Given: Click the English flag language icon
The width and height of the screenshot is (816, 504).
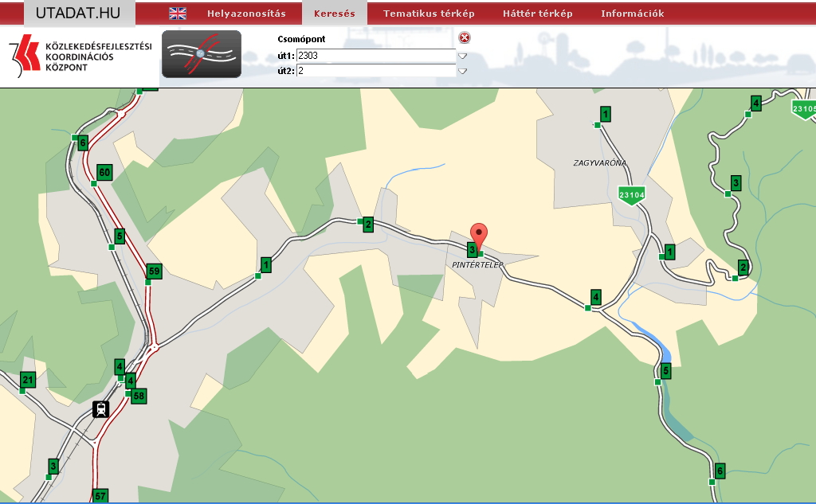Looking at the screenshot, I should (x=178, y=14).
